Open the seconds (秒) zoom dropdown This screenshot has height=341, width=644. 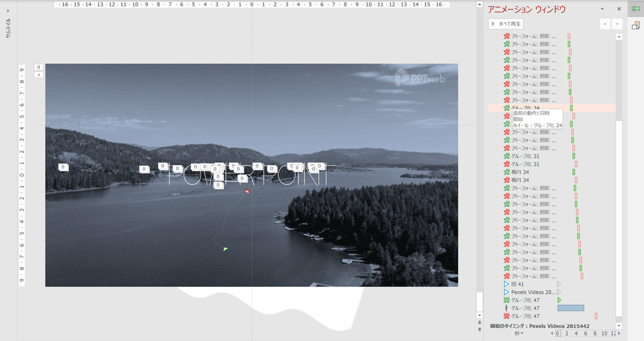pos(519,333)
